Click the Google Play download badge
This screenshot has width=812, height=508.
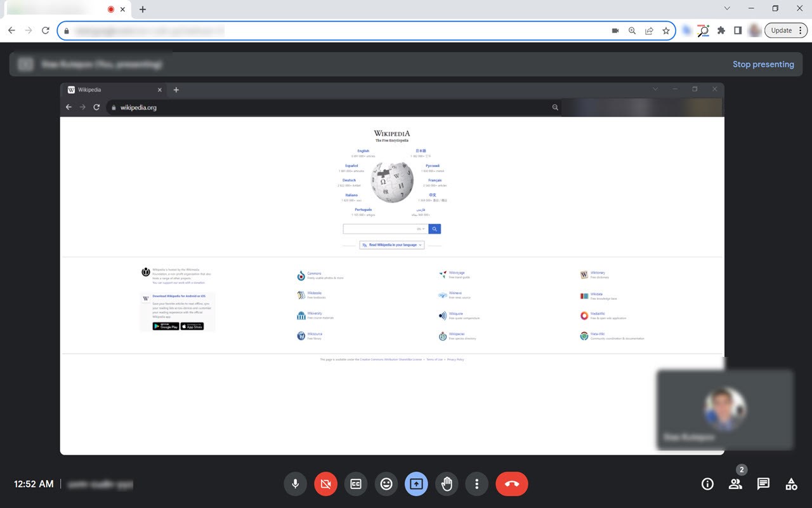click(x=166, y=326)
